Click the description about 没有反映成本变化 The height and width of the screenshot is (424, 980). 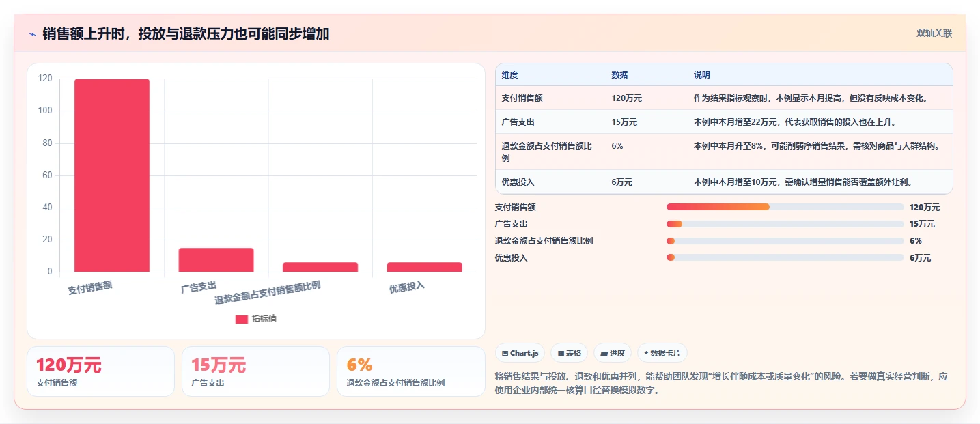coord(811,98)
